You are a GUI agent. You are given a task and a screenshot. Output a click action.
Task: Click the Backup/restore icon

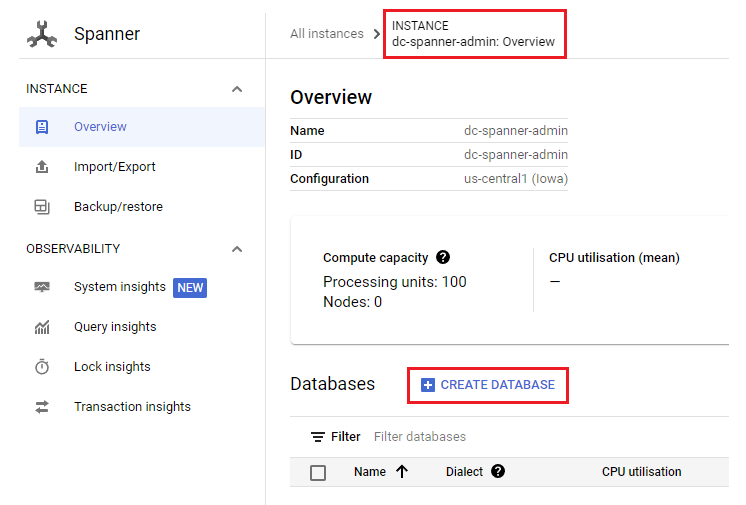tap(42, 207)
